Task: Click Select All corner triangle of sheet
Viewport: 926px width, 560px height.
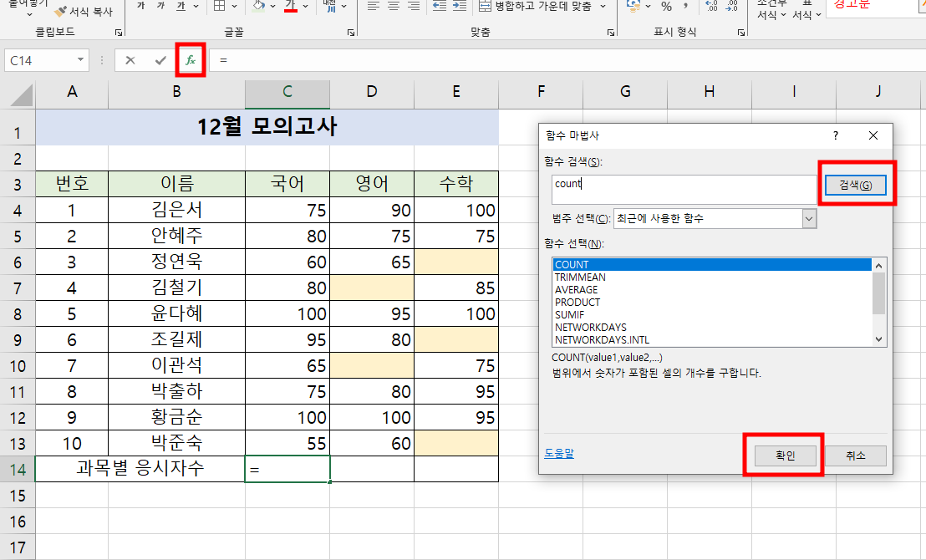Action: point(22,94)
